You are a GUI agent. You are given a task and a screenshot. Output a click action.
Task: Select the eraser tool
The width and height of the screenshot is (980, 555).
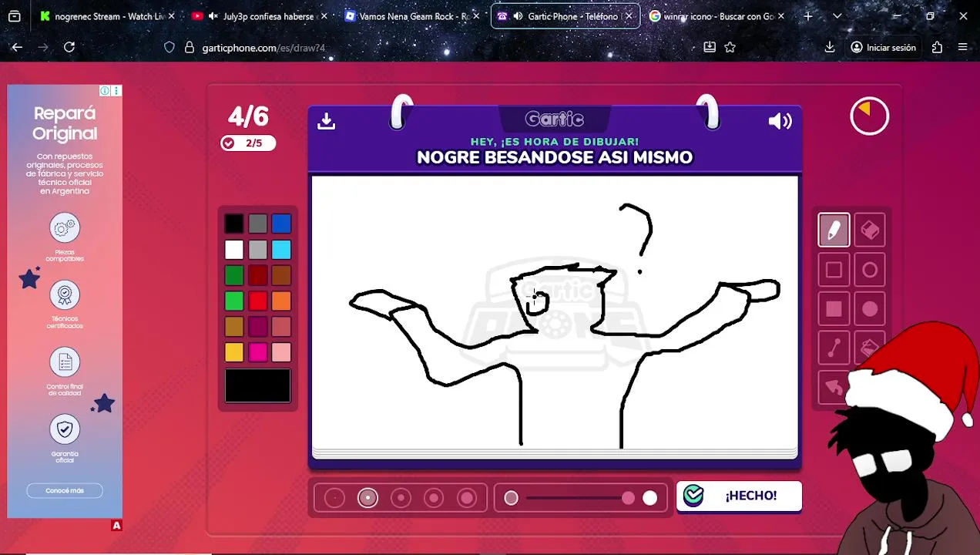870,230
